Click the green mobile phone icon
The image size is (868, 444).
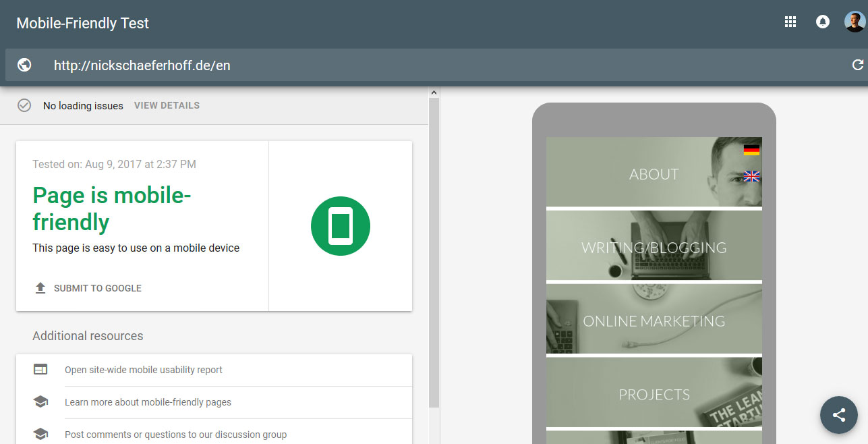pos(341,226)
